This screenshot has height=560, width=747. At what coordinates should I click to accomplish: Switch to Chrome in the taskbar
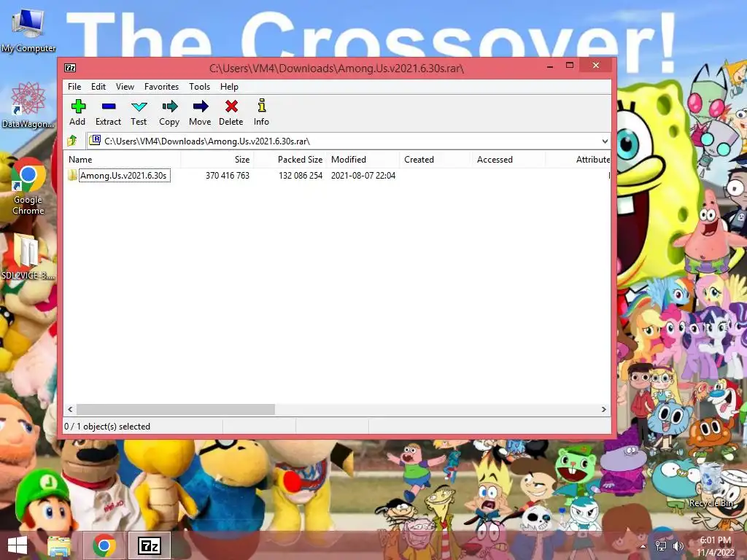point(104,545)
